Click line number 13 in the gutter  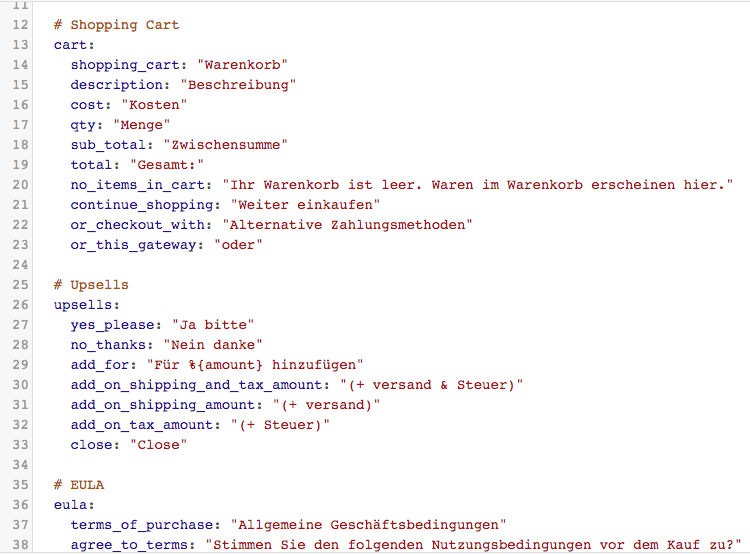[21, 45]
